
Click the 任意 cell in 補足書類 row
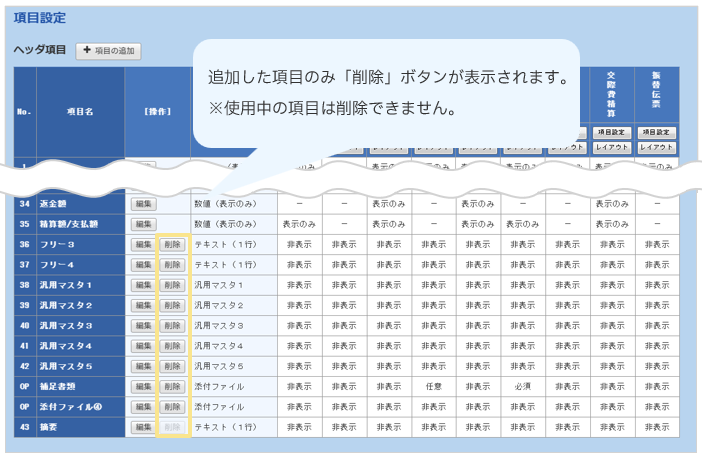pyautogui.click(x=434, y=387)
